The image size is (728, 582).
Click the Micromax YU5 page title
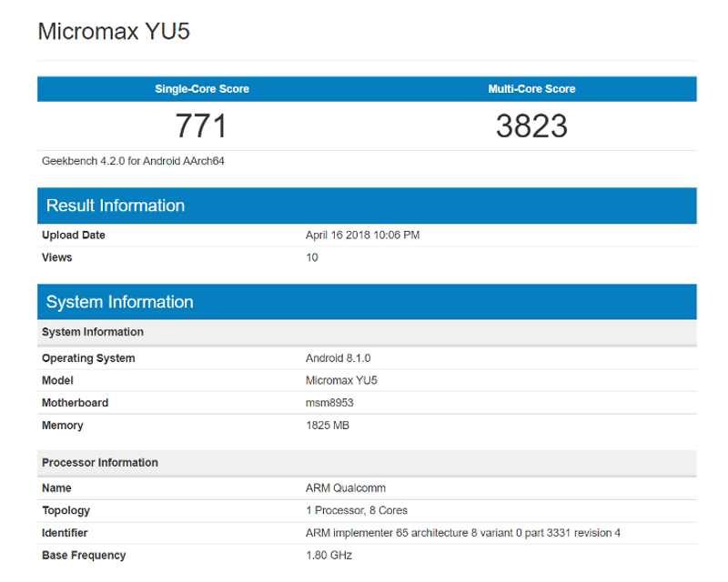click(114, 32)
